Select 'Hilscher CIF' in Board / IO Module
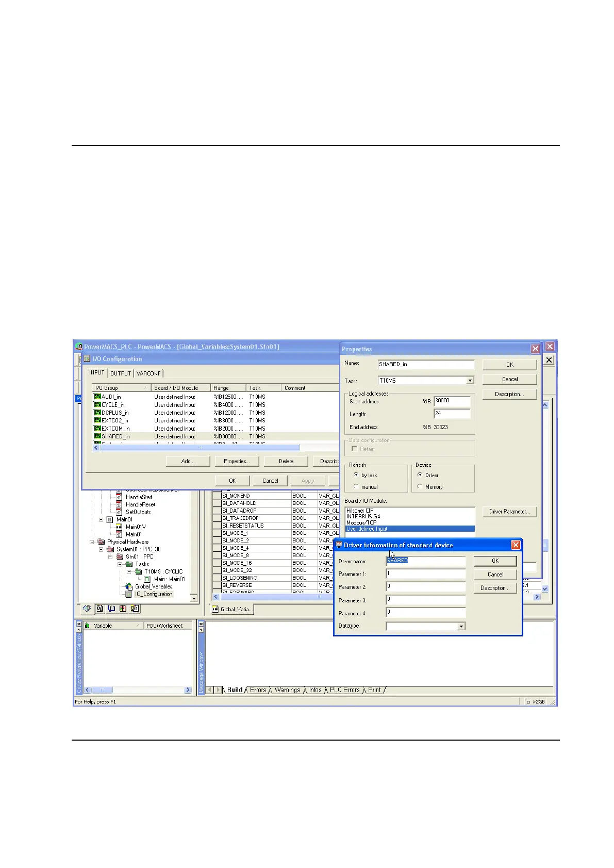Viewport: 614px width, 868px height. tap(410, 510)
